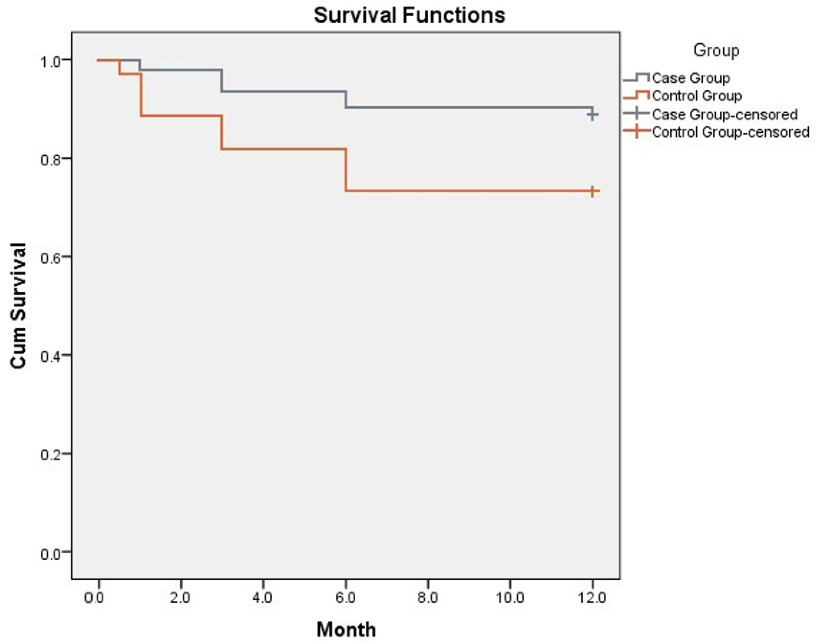Click the 6.0 tick label on the Month axis
Screen dimensions: 819x644
(x=345, y=598)
